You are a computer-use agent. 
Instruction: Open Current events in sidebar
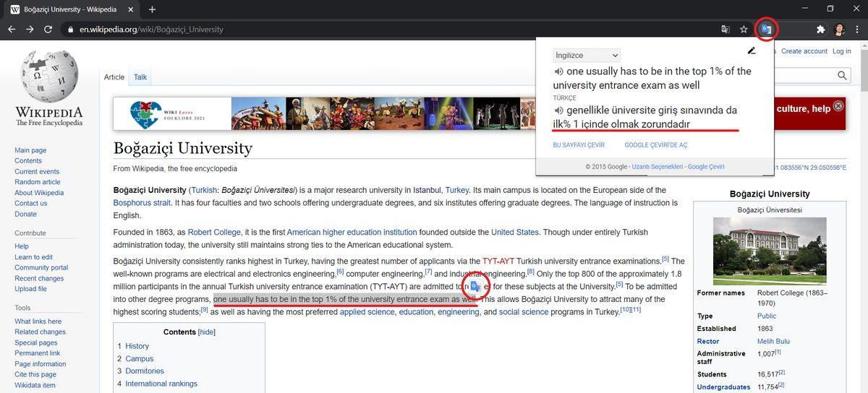click(37, 171)
